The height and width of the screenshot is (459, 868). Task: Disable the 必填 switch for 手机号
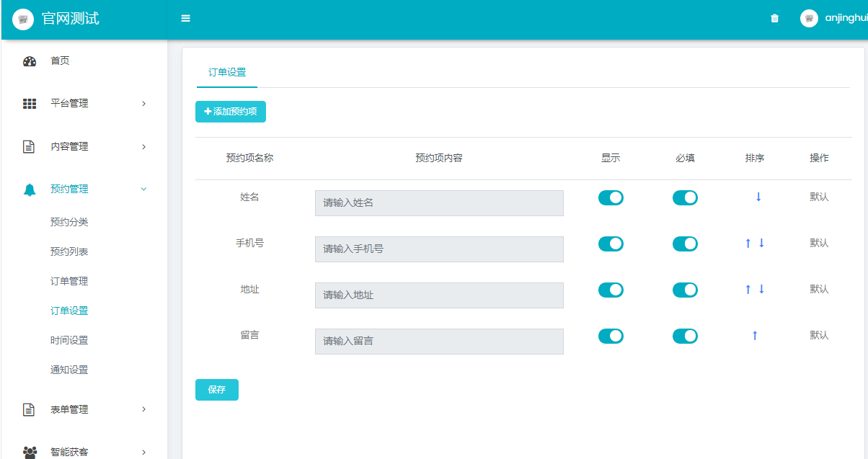[685, 244]
